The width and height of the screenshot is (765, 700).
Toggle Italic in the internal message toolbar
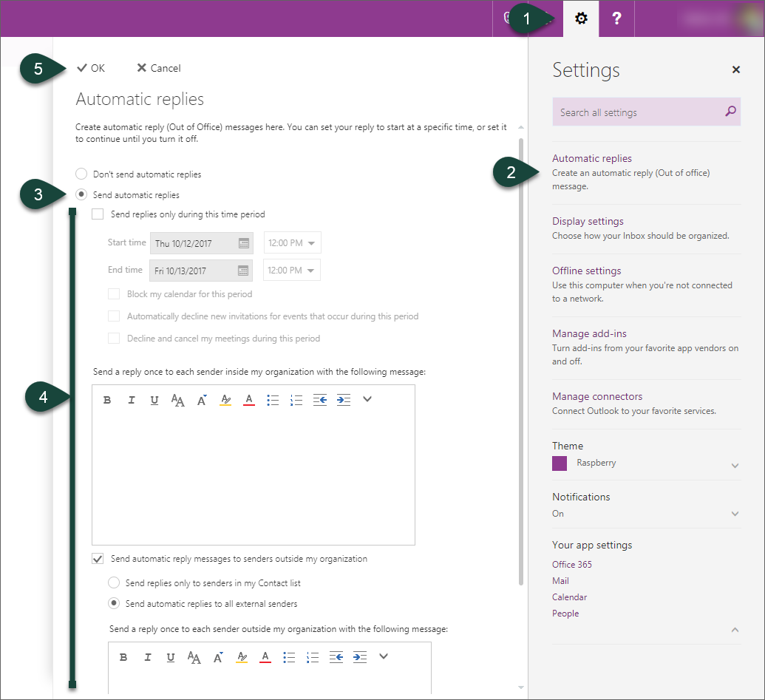[x=131, y=400]
